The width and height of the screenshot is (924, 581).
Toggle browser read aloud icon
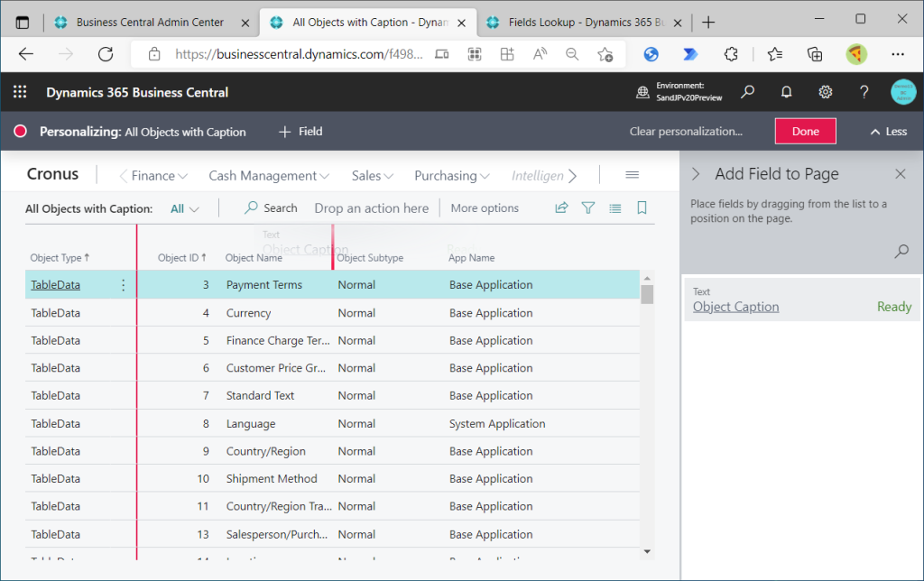(x=540, y=54)
